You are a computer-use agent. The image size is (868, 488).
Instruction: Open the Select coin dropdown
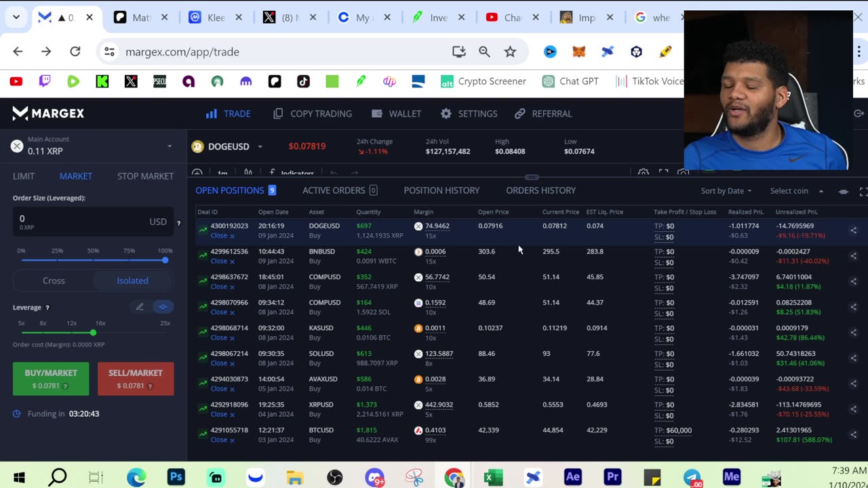pos(796,191)
